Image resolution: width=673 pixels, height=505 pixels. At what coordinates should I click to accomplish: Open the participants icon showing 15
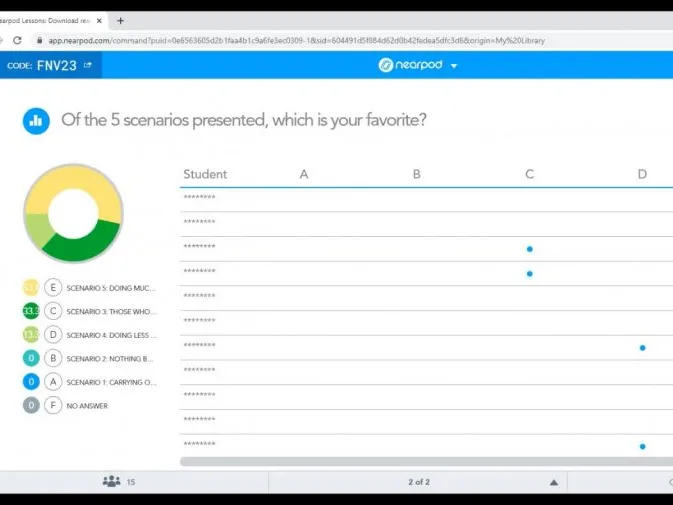click(112, 481)
